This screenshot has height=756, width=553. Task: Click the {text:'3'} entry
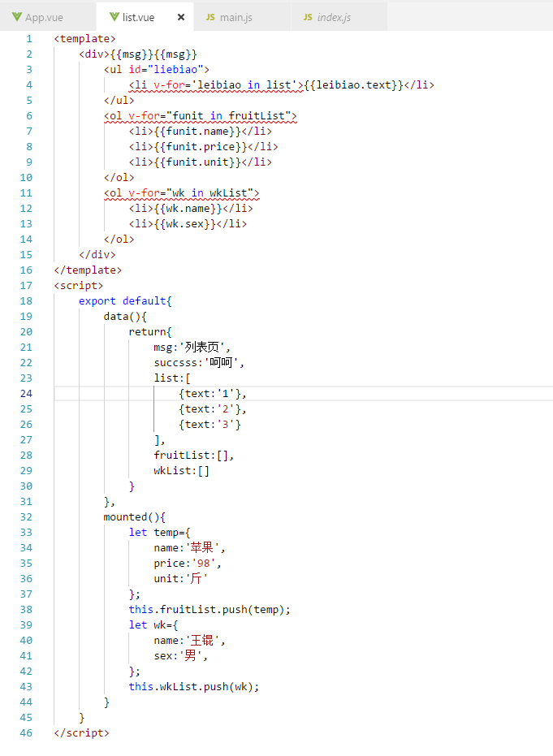click(x=210, y=424)
